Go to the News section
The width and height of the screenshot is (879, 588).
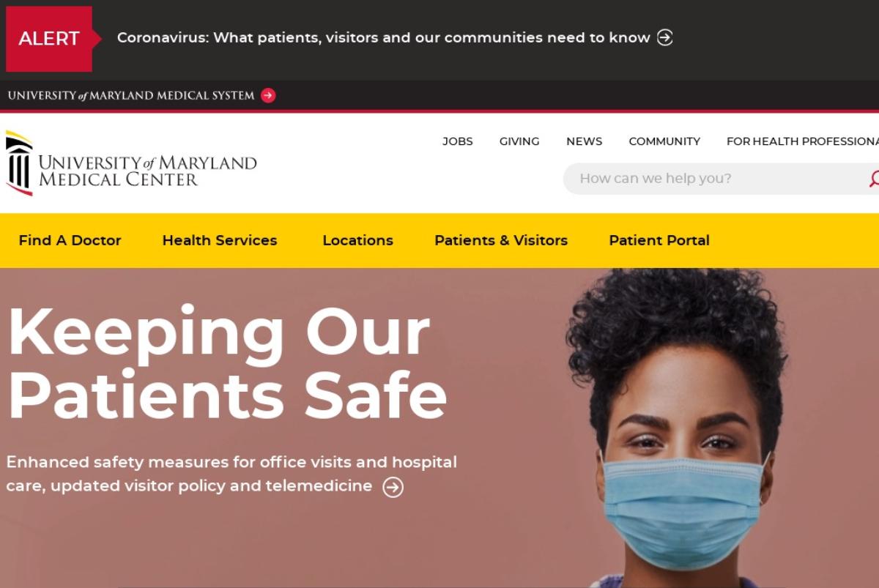[584, 141]
